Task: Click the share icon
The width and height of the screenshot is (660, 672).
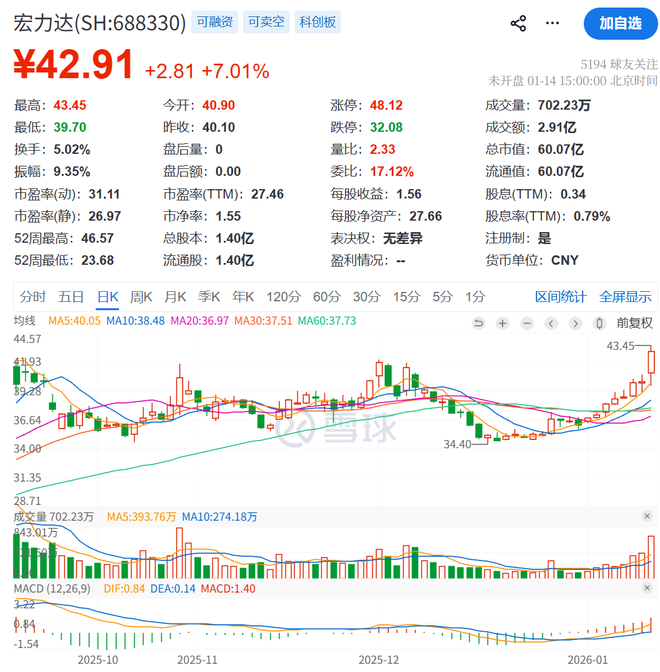Action: click(x=518, y=23)
